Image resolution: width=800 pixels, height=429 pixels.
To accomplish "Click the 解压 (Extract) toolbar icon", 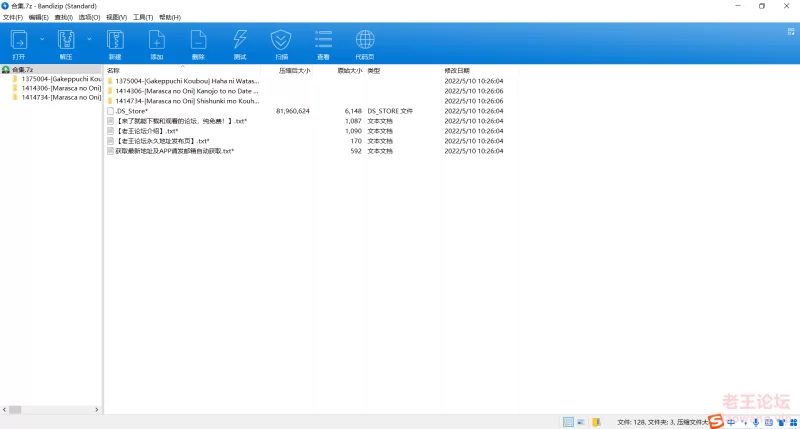I will [66, 40].
